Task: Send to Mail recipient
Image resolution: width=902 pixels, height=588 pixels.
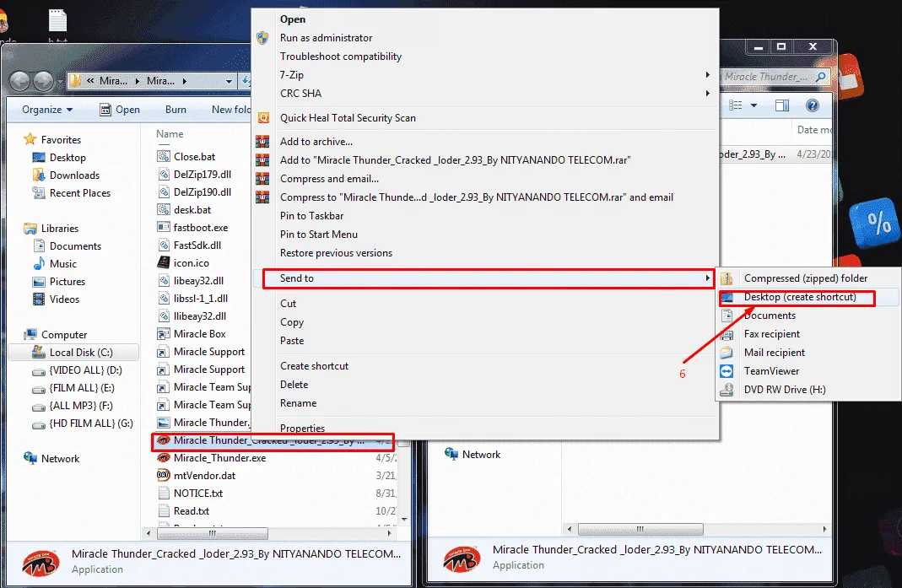Action: [x=808, y=353]
